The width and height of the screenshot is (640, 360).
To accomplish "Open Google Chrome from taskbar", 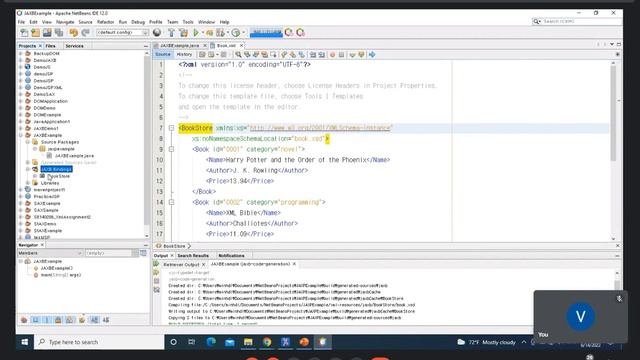I will [267, 342].
